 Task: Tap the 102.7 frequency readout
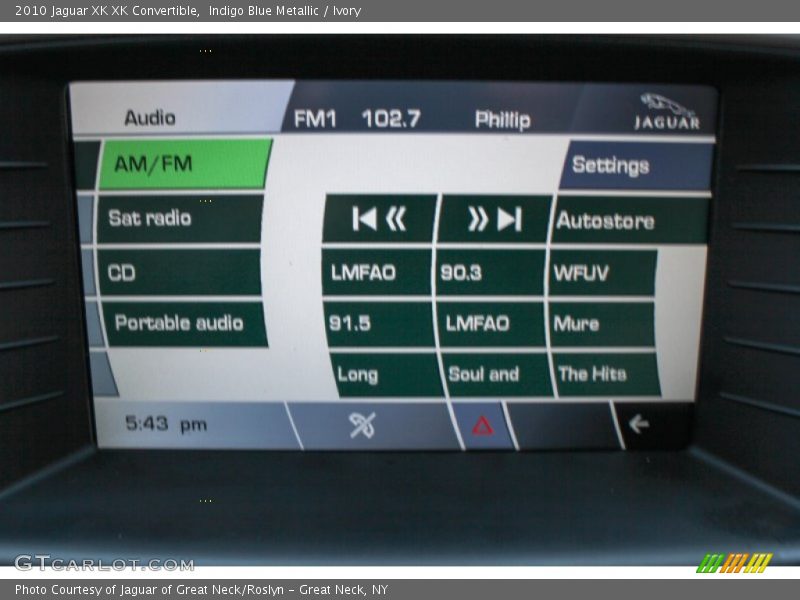click(x=391, y=119)
